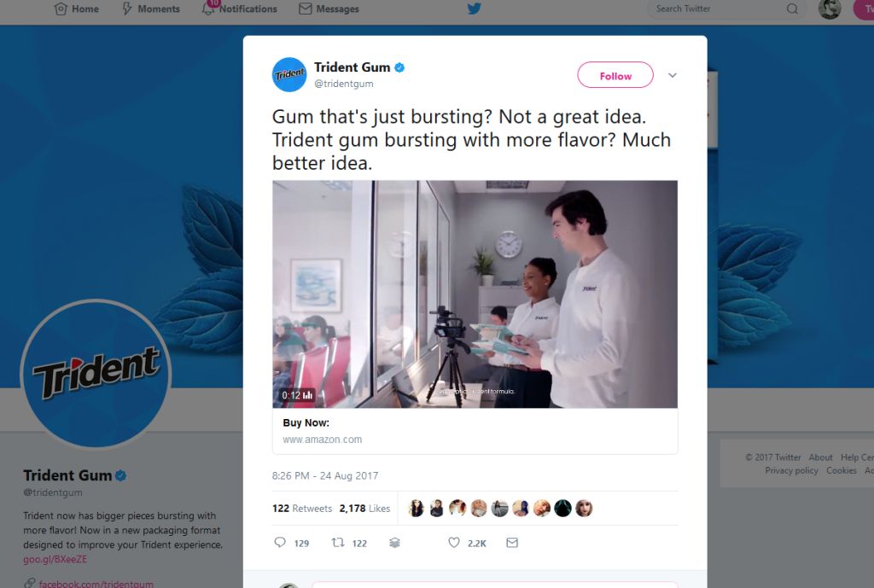The image size is (874, 588).
Task: Like the Trident Gum tweet
Action: click(454, 542)
